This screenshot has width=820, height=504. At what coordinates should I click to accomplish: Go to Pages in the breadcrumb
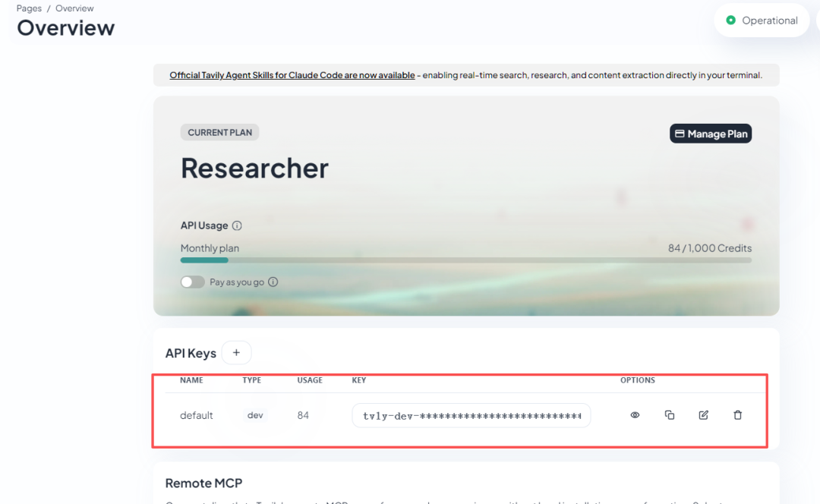pos(30,8)
